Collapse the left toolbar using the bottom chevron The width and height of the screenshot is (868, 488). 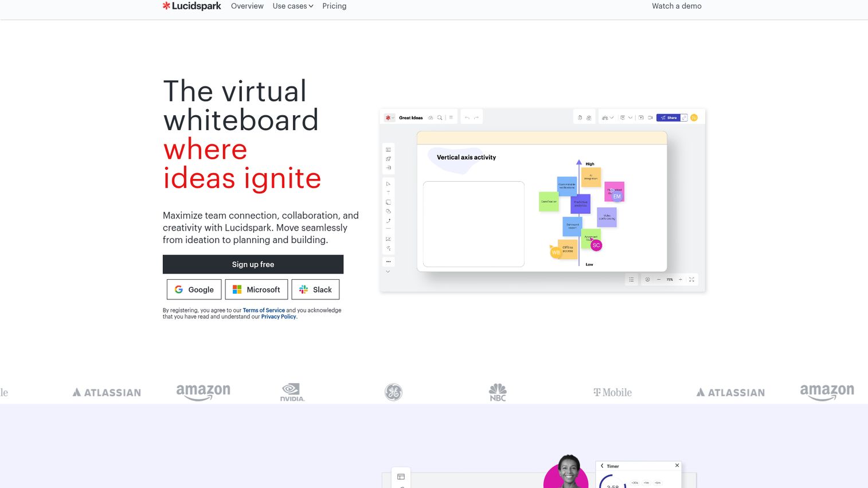point(388,272)
